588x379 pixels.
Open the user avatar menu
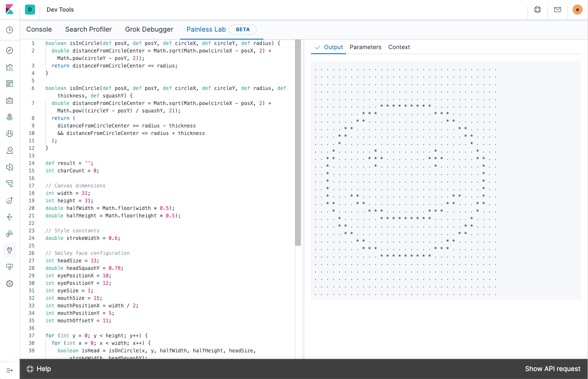577,10
